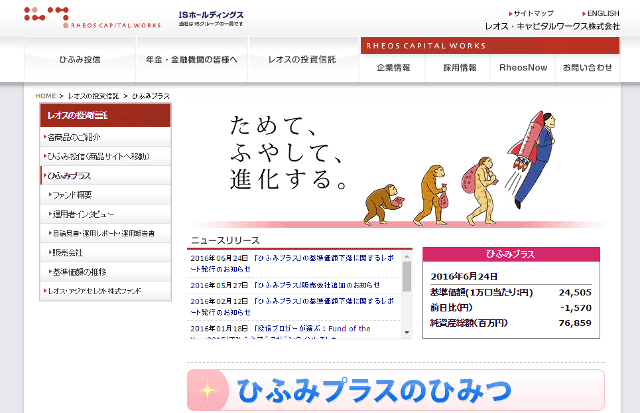Click the news list scroll-down arrow
The image size is (640, 413).
407,333
